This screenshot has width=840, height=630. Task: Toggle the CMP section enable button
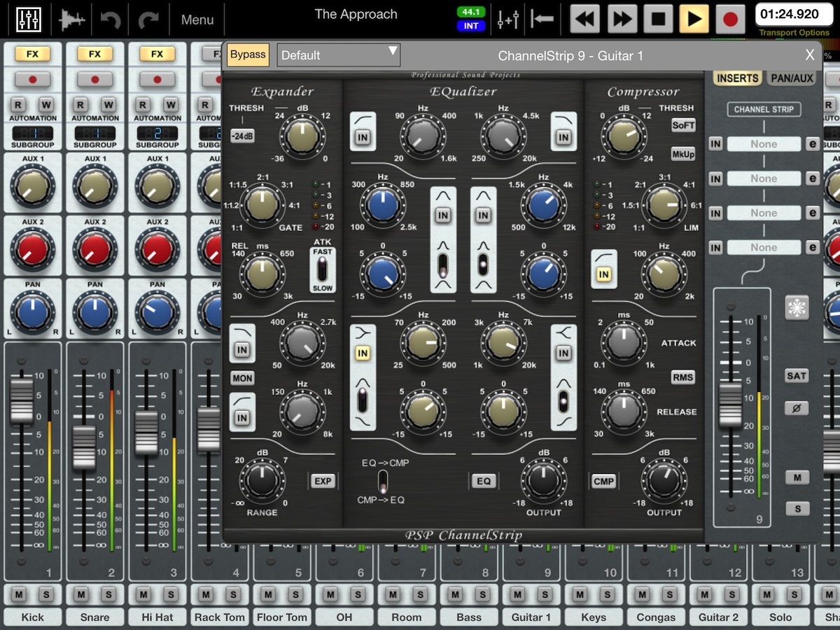[603, 481]
